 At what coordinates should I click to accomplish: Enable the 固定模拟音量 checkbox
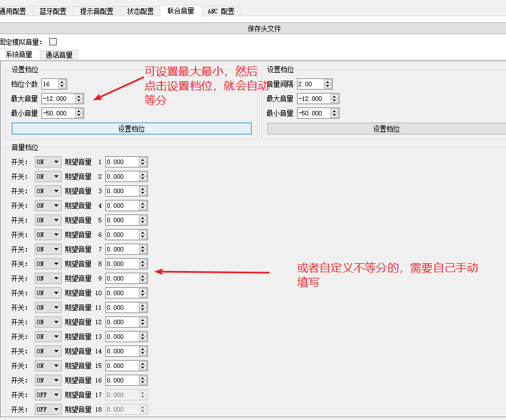53,41
